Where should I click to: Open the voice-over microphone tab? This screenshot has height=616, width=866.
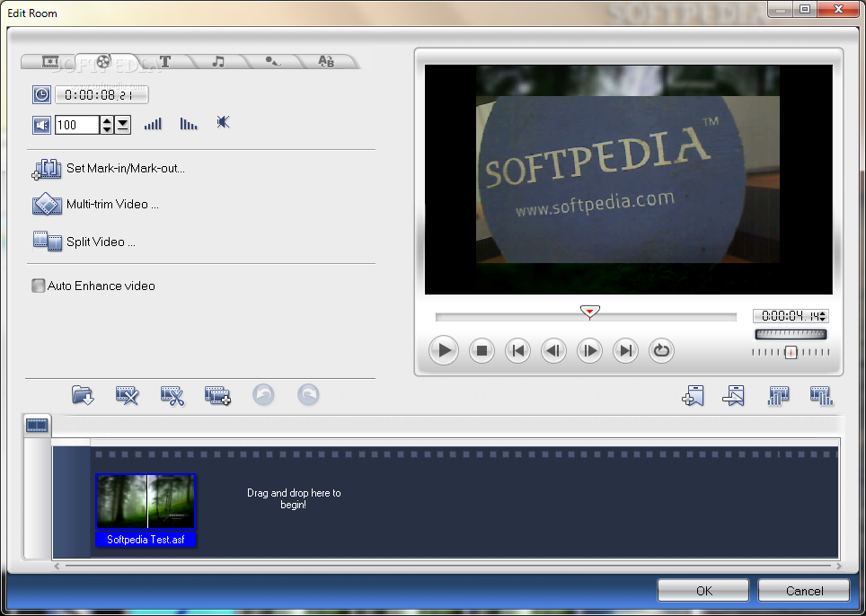[271, 61]
